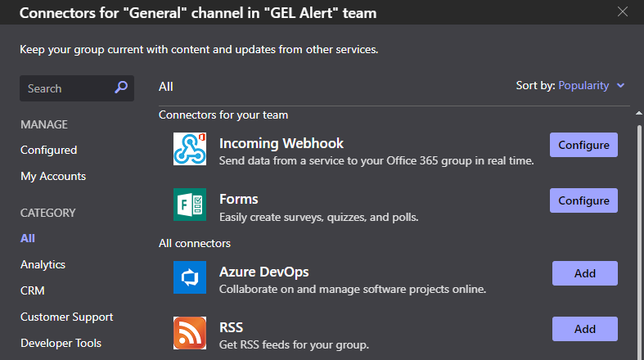
Task: Filter connectors by Analytics category
Action: pos(43,264)
